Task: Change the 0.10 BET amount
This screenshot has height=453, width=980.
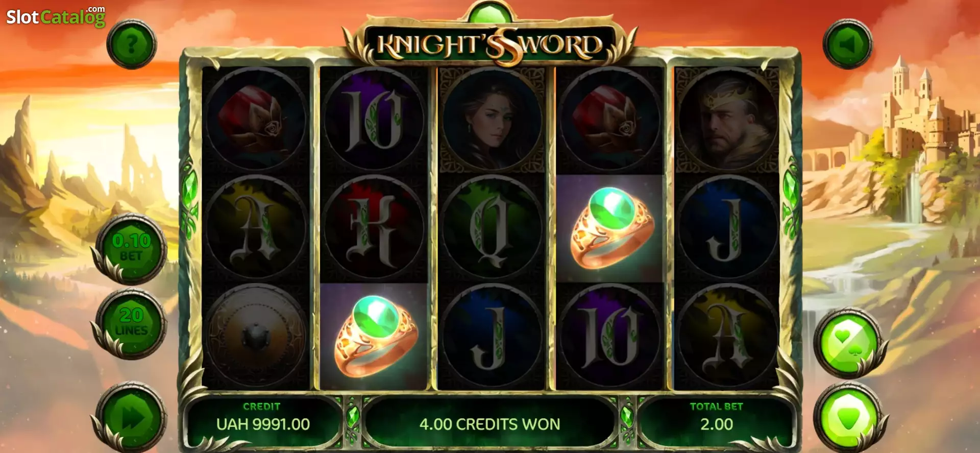Action: [x=131, y=248]
